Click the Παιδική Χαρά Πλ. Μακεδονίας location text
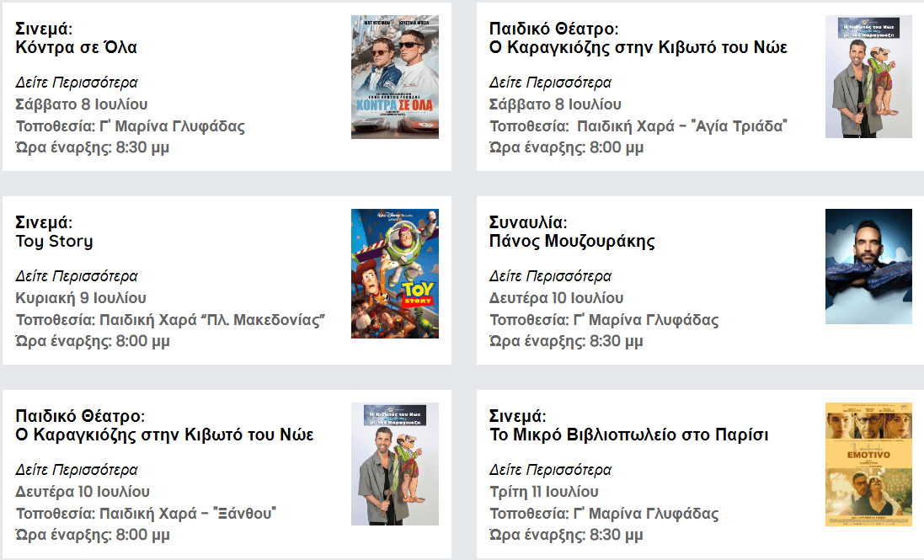The height and width of the screenshot is (560, 924). [x=171, y=320]
